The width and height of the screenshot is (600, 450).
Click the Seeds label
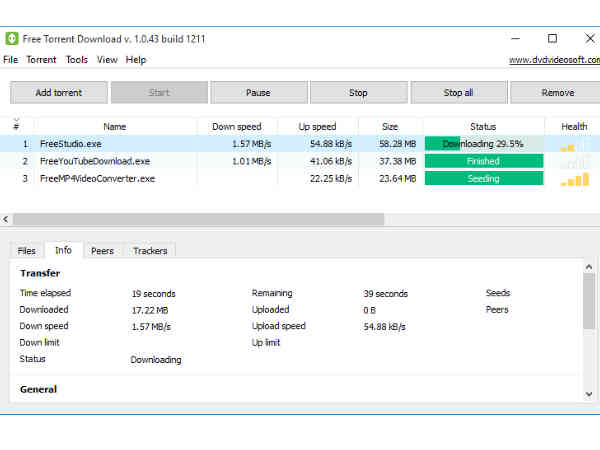click(x=497, y=293)
